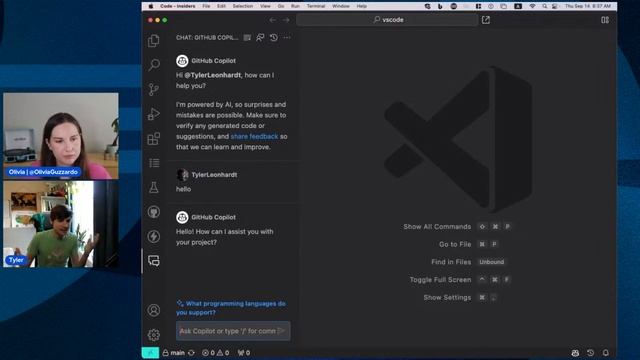This screenshot has width=640, height=360.
Task: Open the Run menu
Action: tap(295, 6)
